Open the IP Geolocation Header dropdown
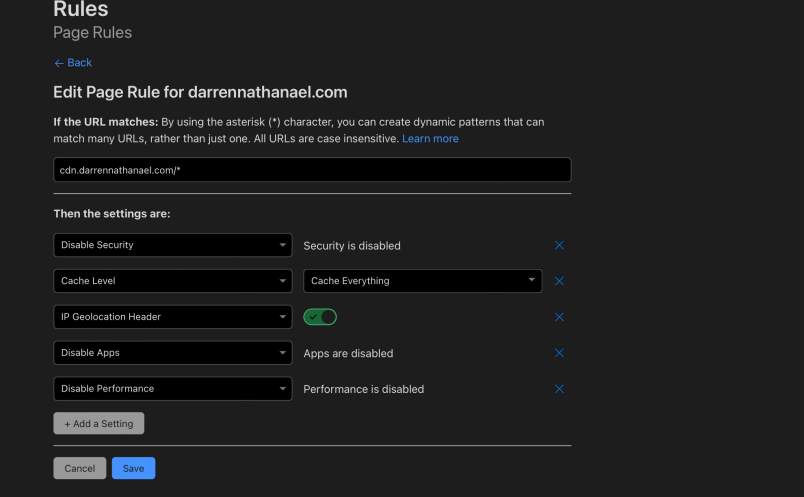This screenshot has width=804, height=497. 172,317
